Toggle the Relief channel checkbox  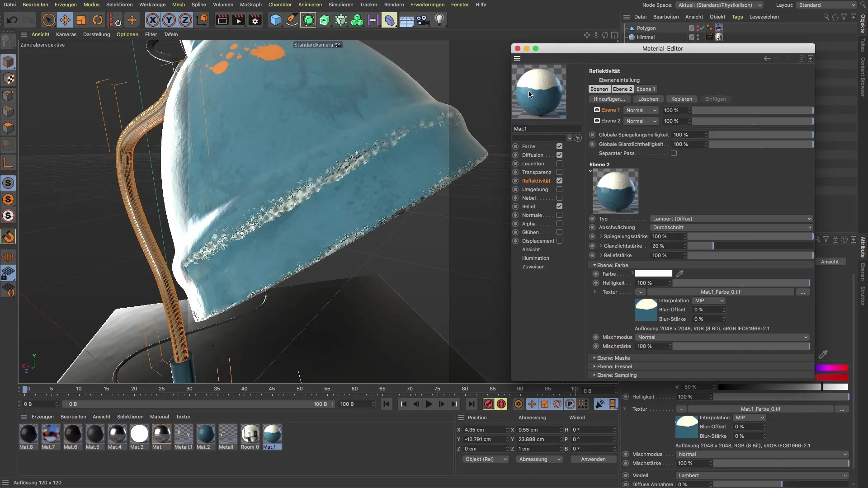click(x=559, y=206)
